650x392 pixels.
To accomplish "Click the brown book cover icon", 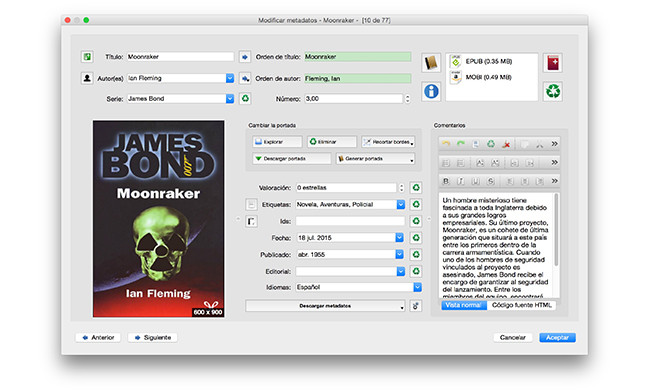I will click(x=431, y=63).
